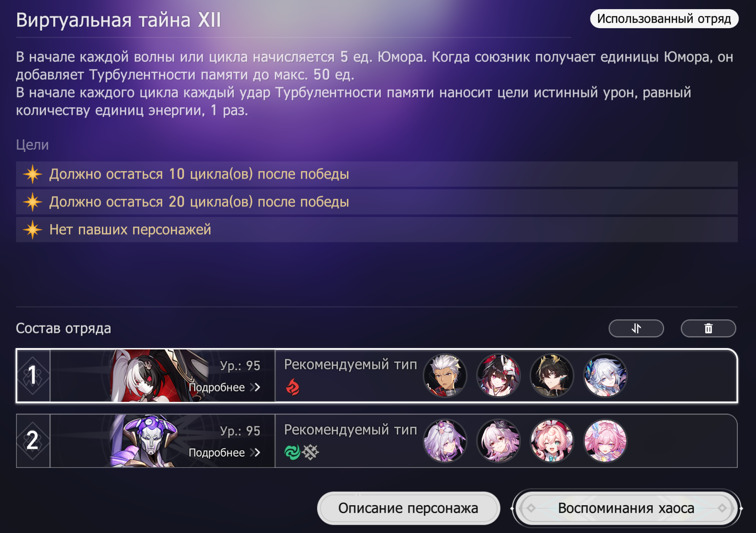Click 'Описание персонажа' button

(408, 508)
